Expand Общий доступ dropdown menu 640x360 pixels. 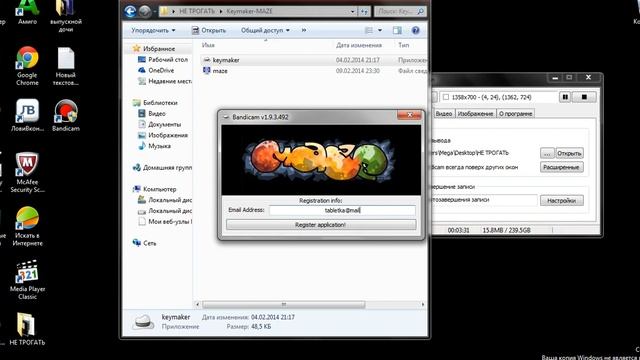point(265,30)
